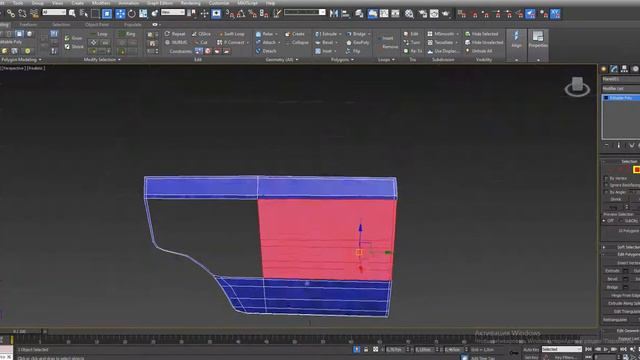Click the QSlice tool
Image resolution: width=640 pixels, height=360 pixels.
pyautogui.click(x=202, y=34)
